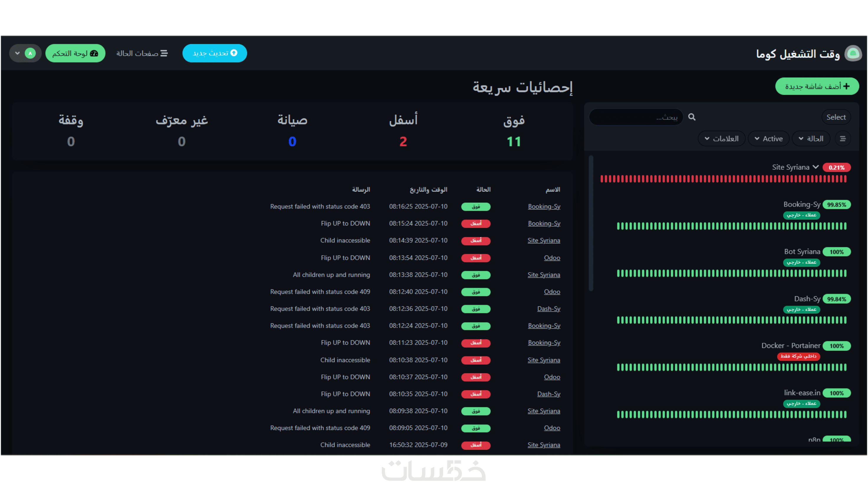Click the hamburger filter menu icon
The height and width of the screenshot is (491, 868).
tap(843, 139)
